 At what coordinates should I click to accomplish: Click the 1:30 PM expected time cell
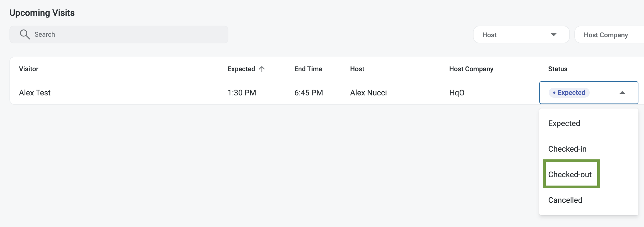pos(241,93)
